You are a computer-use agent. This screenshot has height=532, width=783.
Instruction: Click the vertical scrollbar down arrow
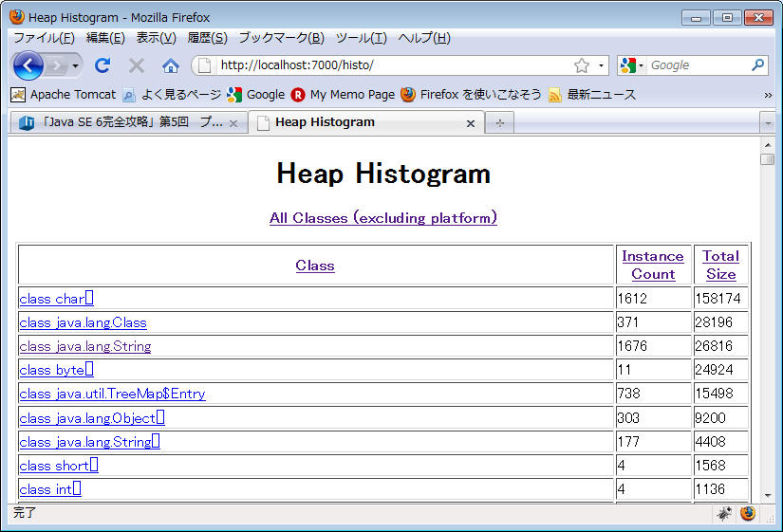(768, 495)
